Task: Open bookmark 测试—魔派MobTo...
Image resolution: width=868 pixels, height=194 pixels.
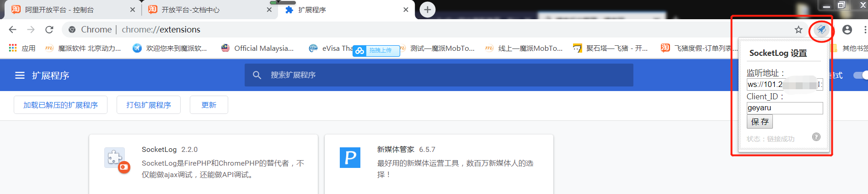Action: pos(438,48)
